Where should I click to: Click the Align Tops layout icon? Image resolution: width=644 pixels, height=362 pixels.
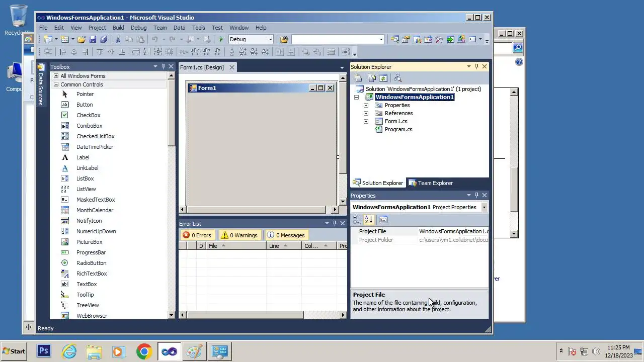[100, 52]
